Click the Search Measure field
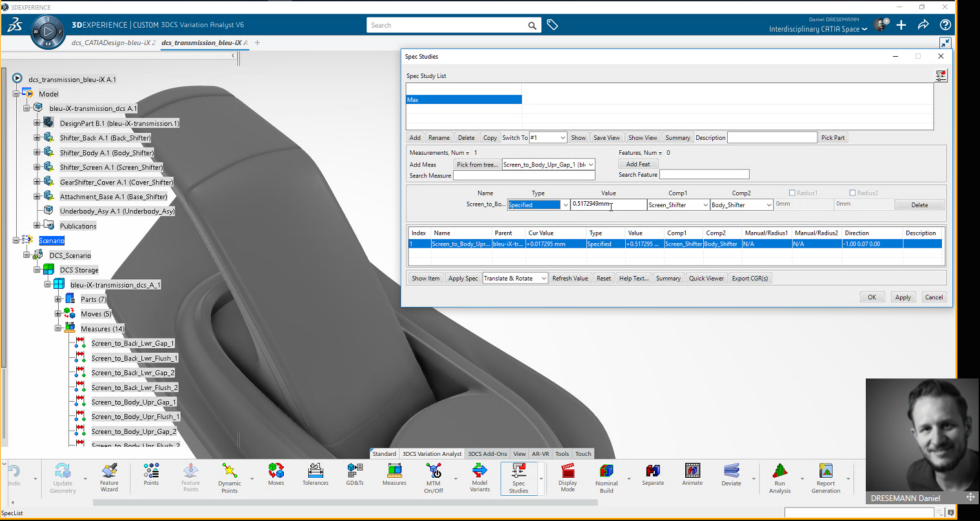Viewport: 980px width, 521px height. click(524, 175)
